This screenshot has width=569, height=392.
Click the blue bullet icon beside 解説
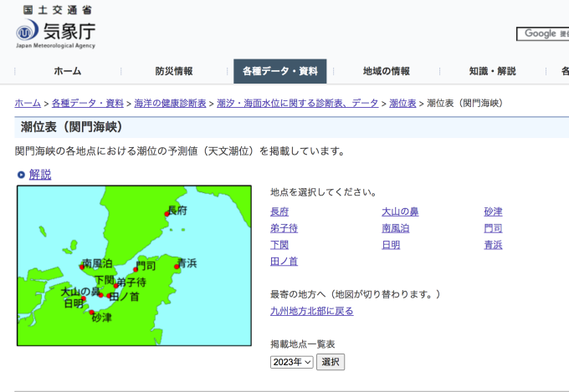pyautogui.click(x=21, y=175)
